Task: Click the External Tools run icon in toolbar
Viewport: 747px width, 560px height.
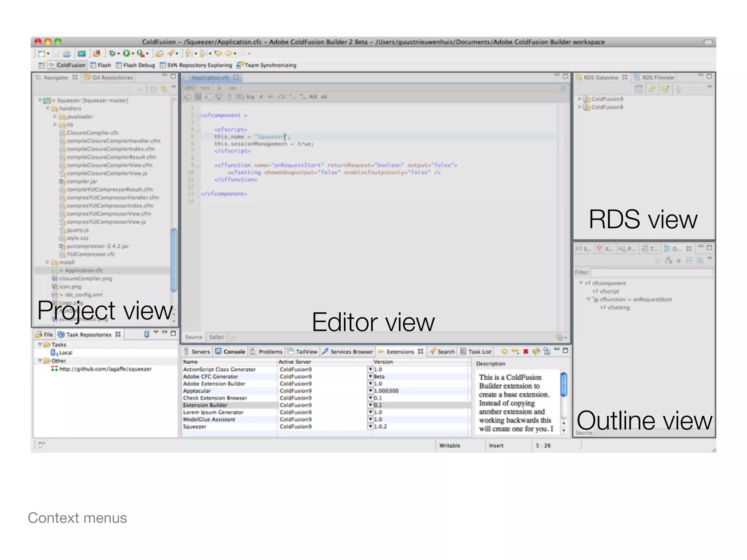Action: 140,54
